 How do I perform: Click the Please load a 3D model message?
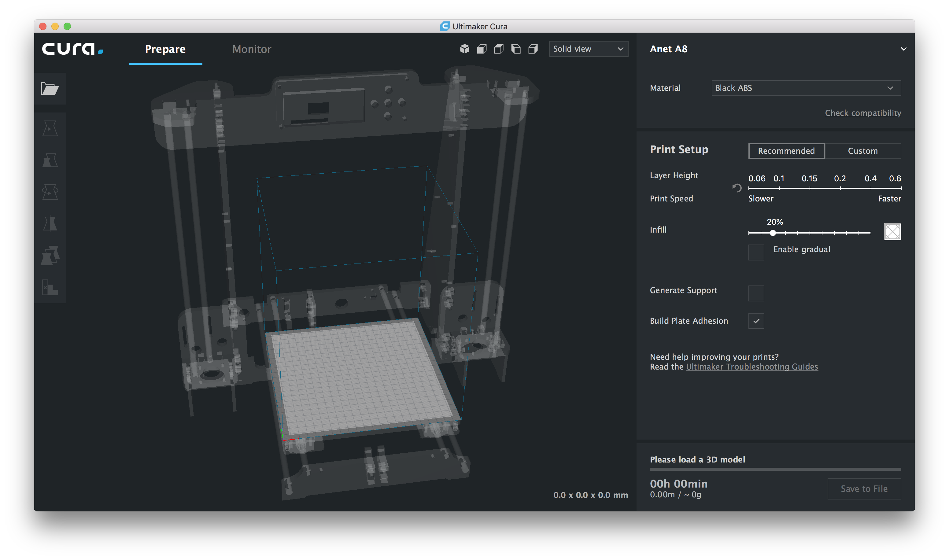pyautogui.click(x=697, y=460)
